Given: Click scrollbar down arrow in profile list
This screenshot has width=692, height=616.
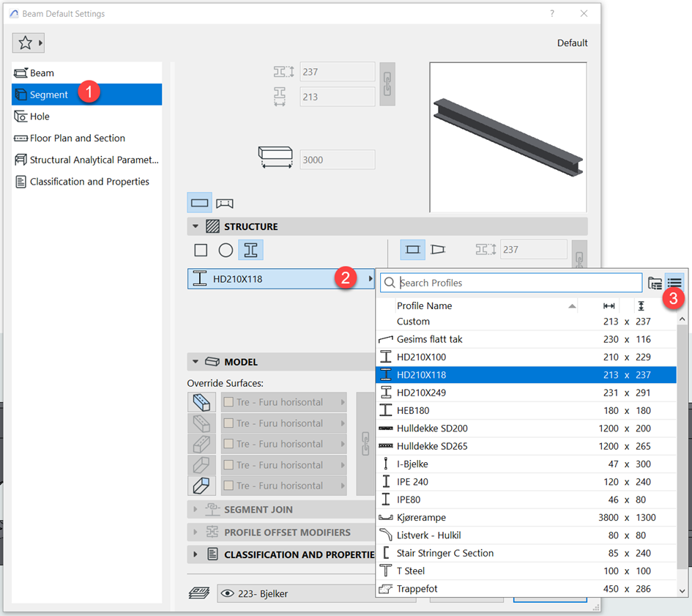Looking at the screenshot, I should (682, 590).
